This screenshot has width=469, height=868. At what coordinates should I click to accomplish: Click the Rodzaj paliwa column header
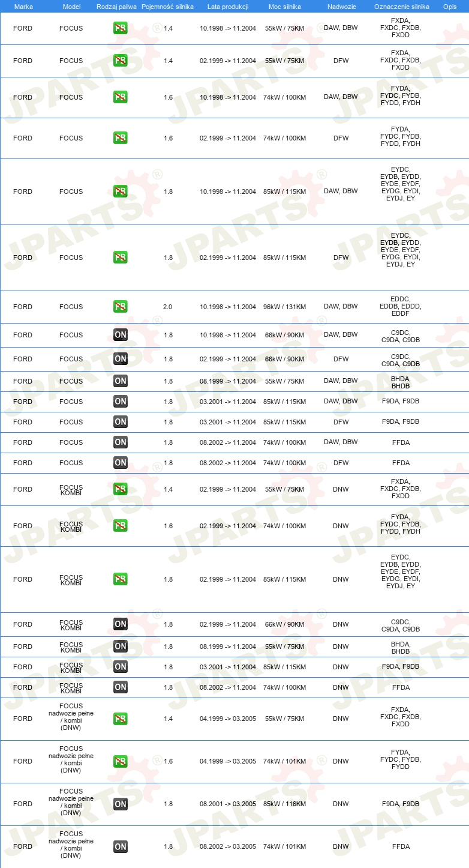click(x=116, y=6)
